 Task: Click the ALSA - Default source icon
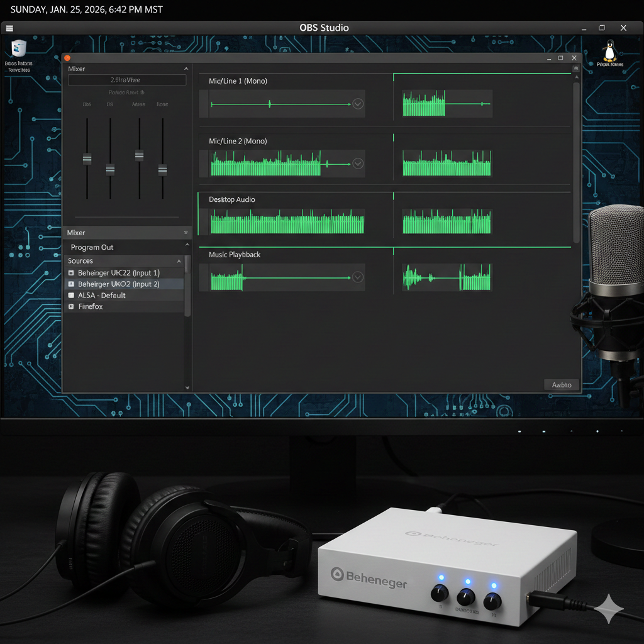coord(71,296)
